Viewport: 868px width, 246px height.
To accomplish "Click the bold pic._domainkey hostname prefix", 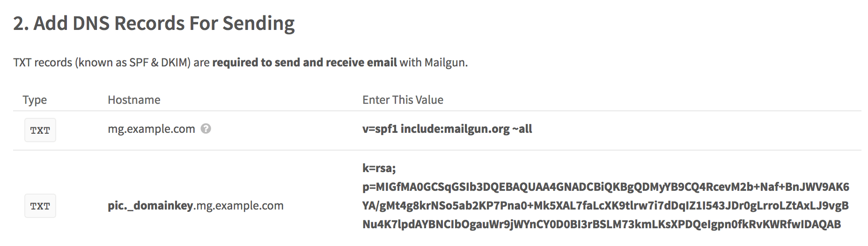I will click(x=150, y=206).
